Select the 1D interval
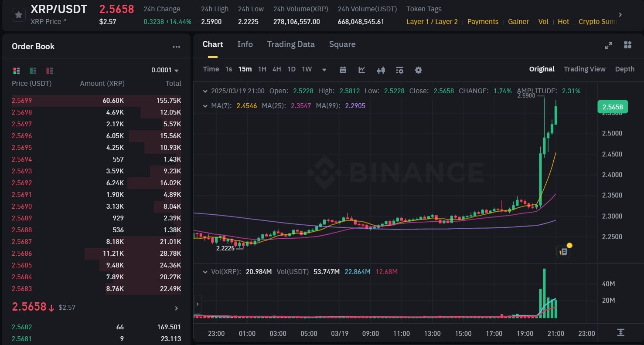 coord(291,69)
